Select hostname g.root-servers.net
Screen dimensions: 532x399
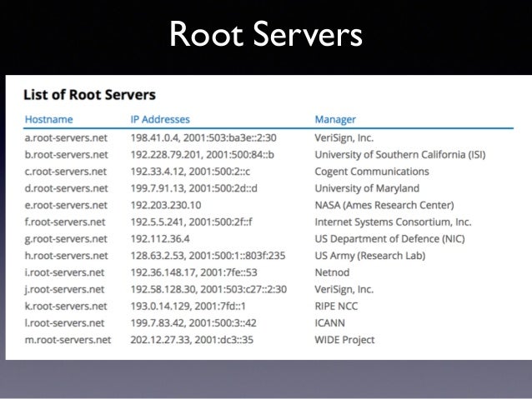[66, 239]
